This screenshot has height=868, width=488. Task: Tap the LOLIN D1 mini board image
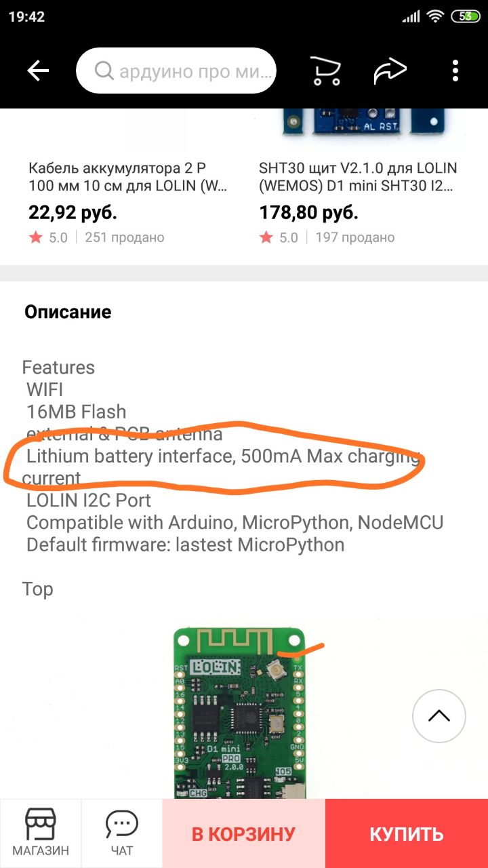pyautogui.click(x=241, y=712)
